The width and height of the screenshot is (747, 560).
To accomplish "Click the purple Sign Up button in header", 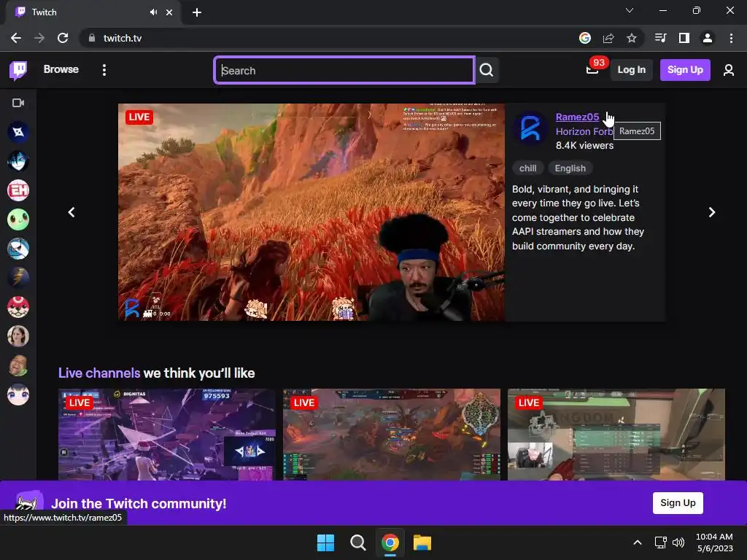I will (685, 69).
